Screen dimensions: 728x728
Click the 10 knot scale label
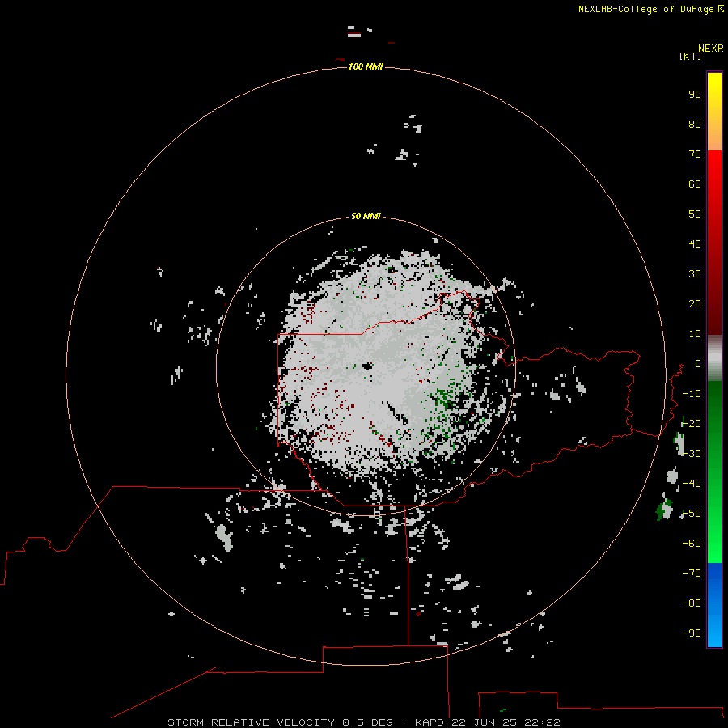coord(695,334)
